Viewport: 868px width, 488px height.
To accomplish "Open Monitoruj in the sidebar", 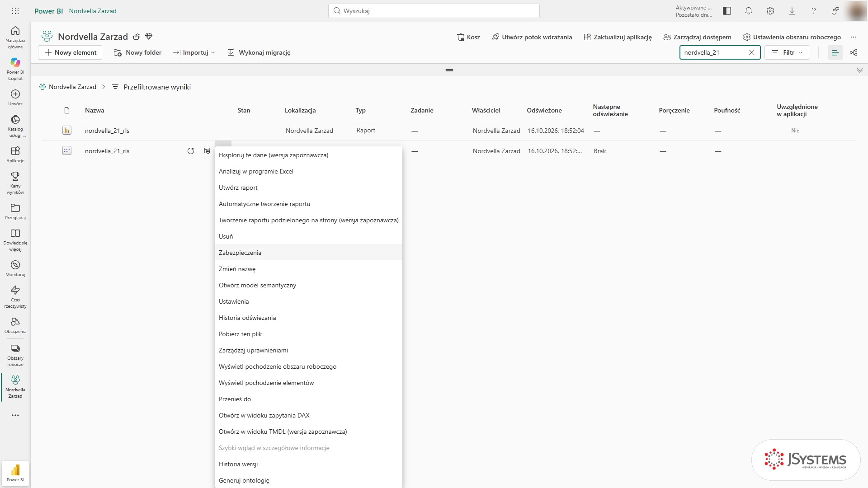I will (x=15, y=268).
